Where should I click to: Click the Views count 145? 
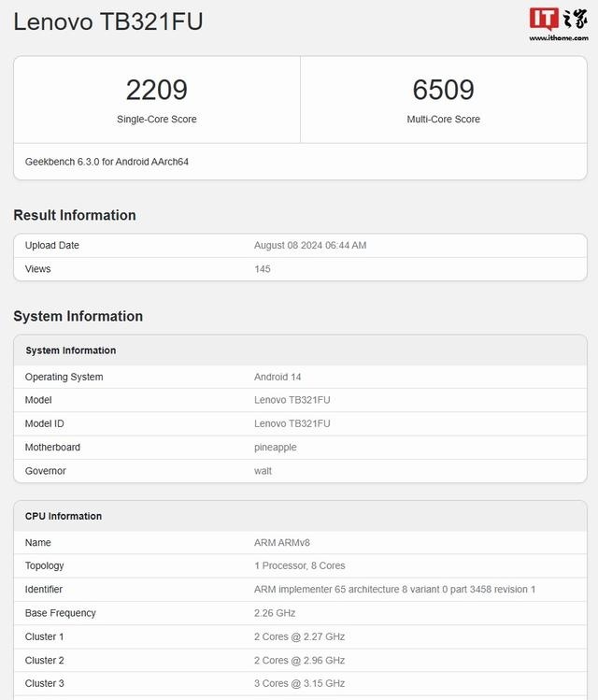click(x=263, y=269)
